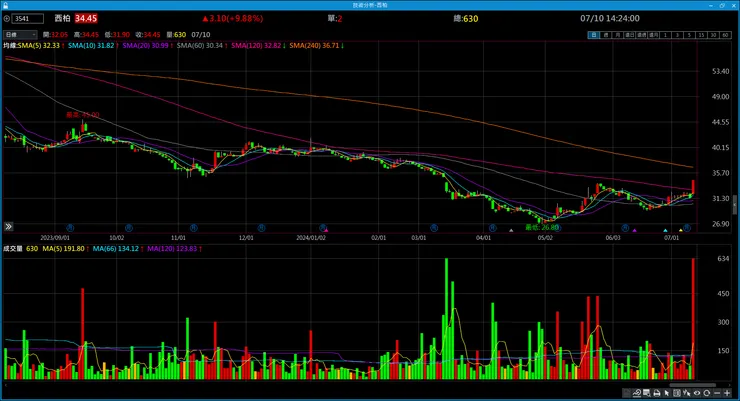The image size is (740, 401).
Task: Click the SMA(10) 31.82 legend
Action: point(92,45)
